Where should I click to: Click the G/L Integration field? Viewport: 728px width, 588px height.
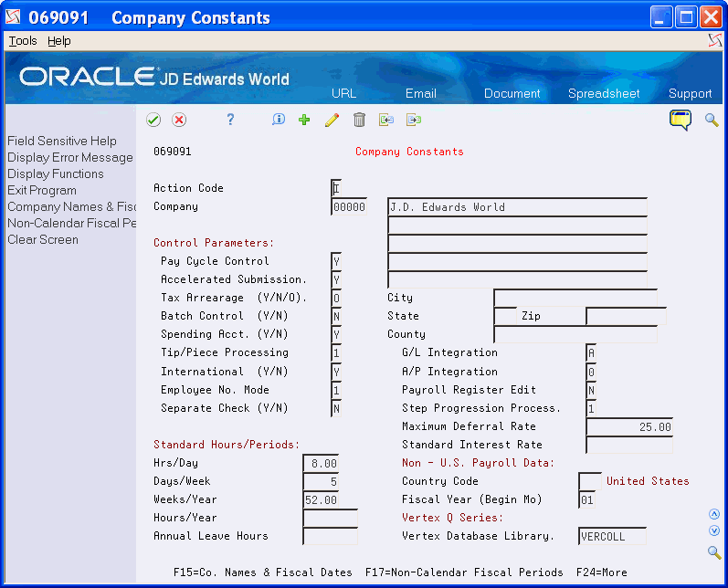[x=591, y=352]
